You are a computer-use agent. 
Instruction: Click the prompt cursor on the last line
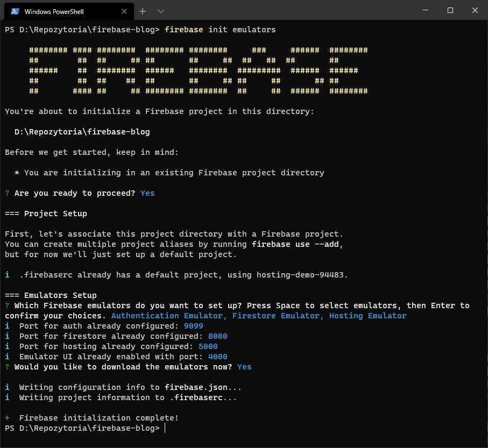tap(165, 428)
